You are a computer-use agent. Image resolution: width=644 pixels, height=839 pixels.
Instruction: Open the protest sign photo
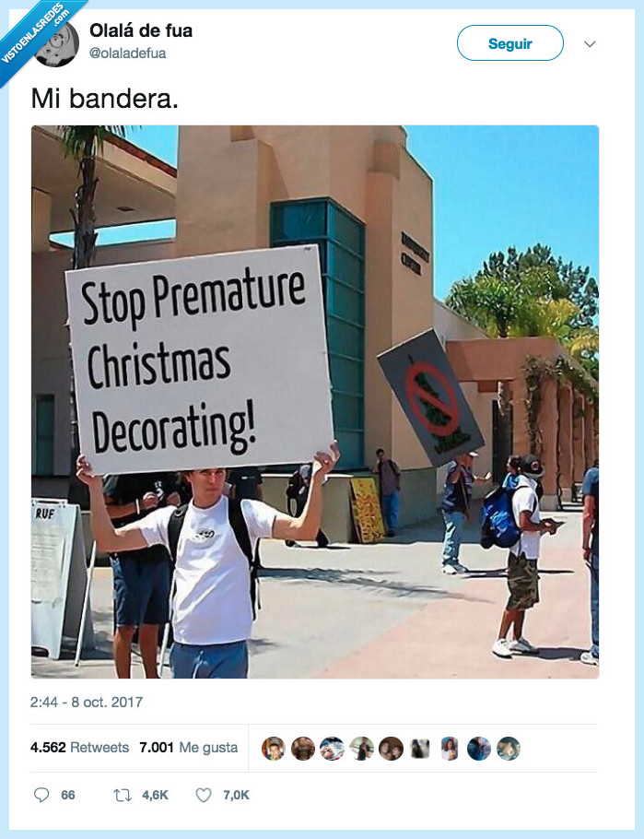315,402
